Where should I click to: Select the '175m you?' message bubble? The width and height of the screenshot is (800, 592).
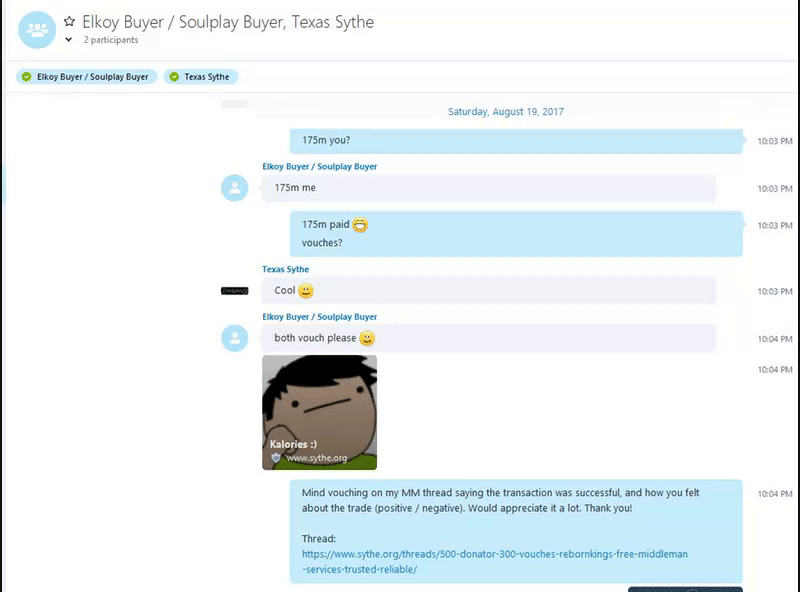(x=516, y=141)
